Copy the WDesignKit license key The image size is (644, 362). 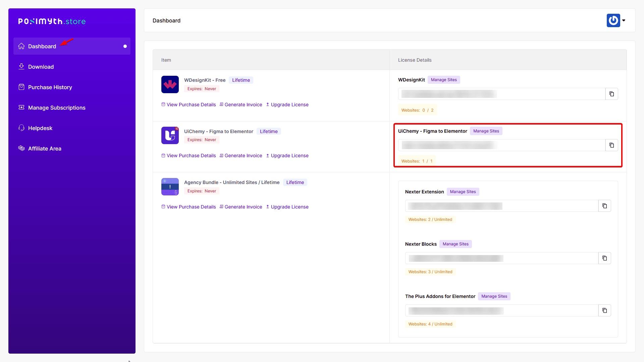(611, 94)
